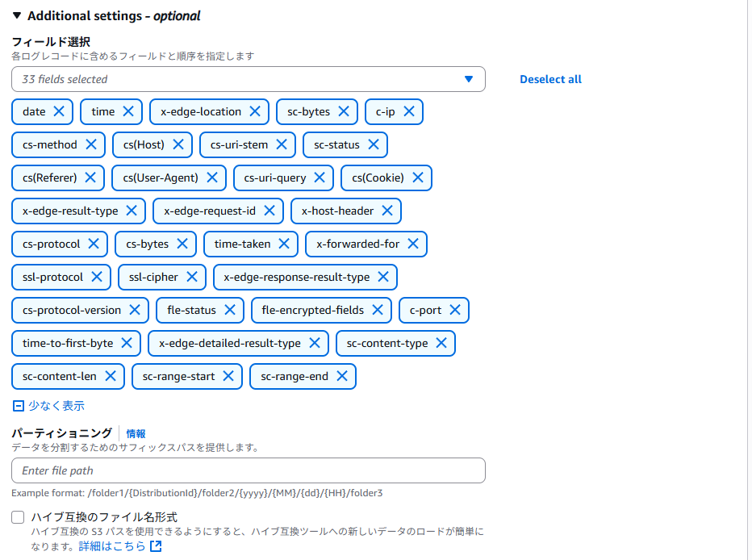Remove the x-edge-location field tag
752x560 pixels.
[x=255, y=111]
